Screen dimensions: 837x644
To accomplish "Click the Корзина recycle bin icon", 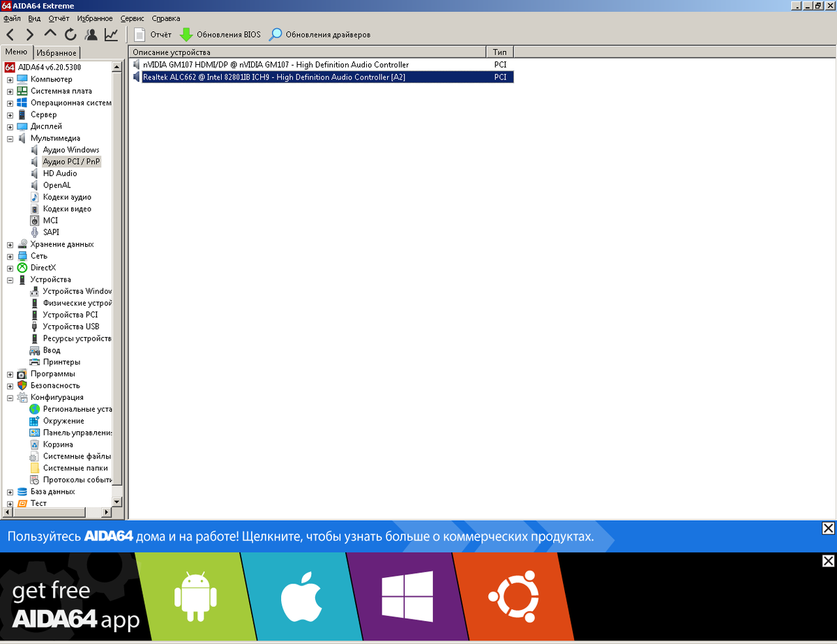I will (35, 444).
